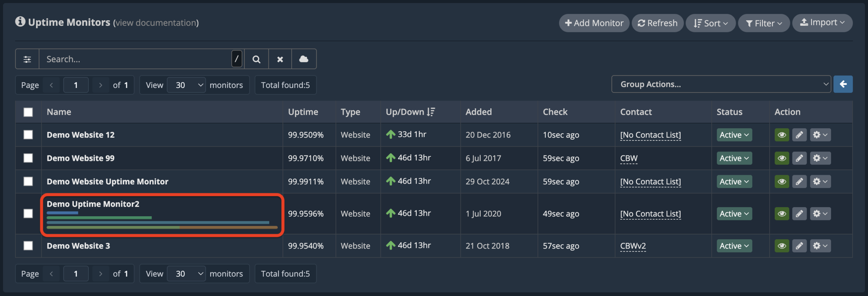This screenshot has height=296, width=868.
Task: Change the bottom View 30 monitors dropdown
Action: [x=186, y=274]
